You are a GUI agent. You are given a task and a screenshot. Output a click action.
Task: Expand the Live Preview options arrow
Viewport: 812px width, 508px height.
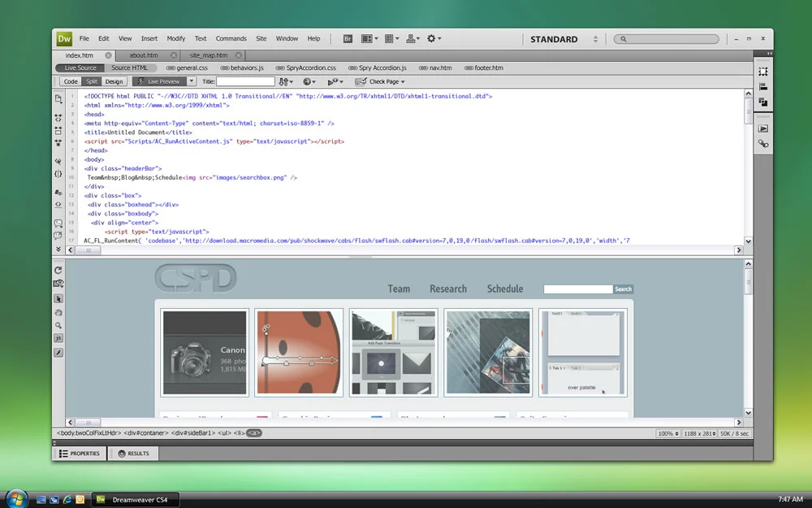click(191, 81)
